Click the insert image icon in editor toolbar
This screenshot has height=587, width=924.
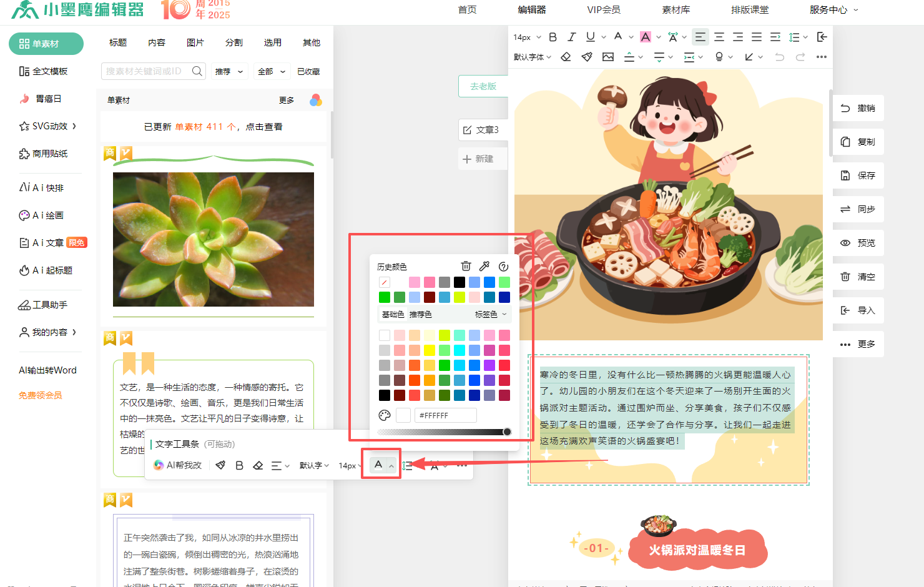607,57
